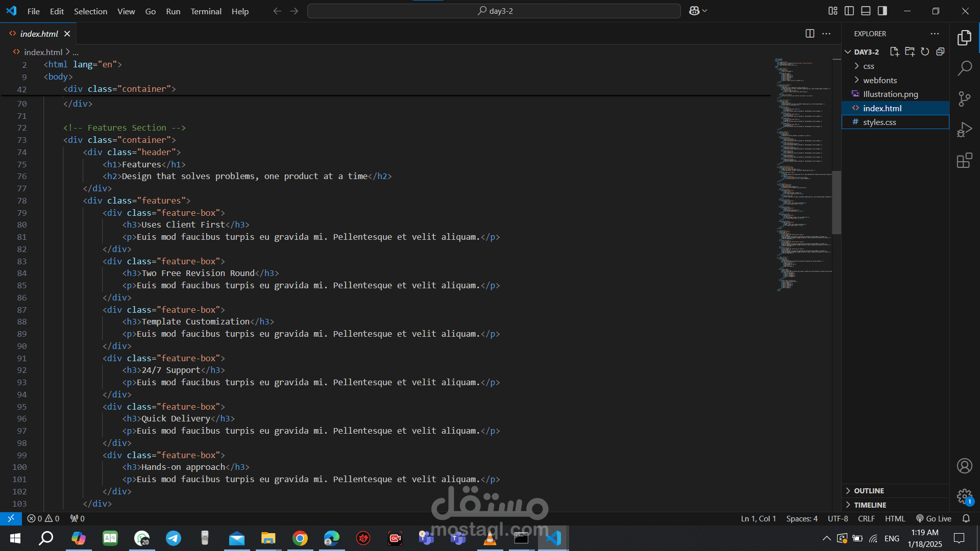Open styles.css in the explorer
Viewport: 980px width, 551px height.
tap(879, 122)
